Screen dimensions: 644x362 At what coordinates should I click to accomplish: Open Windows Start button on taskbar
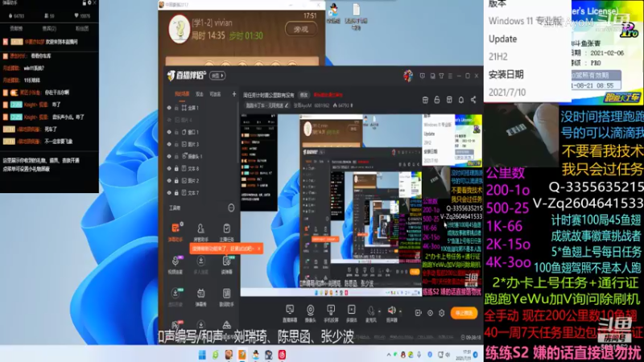(x=202, y=355)
